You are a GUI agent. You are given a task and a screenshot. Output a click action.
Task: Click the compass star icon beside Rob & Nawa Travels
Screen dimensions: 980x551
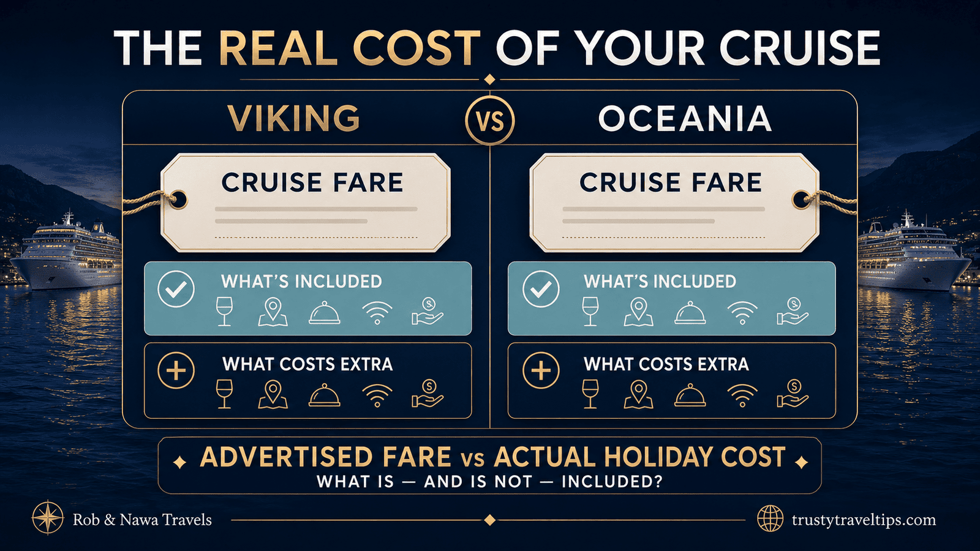click(x=48, y=518)
